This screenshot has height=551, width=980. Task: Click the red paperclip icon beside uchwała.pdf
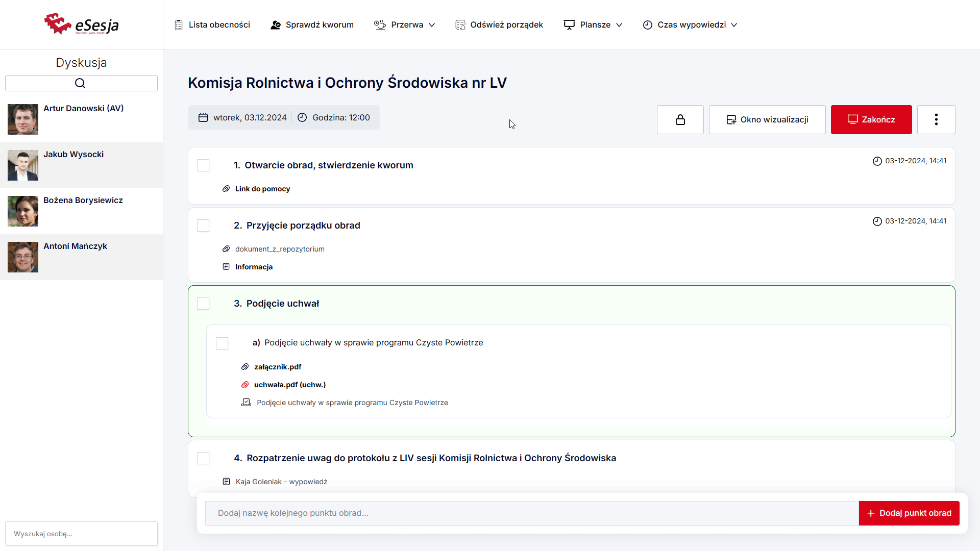245,385
